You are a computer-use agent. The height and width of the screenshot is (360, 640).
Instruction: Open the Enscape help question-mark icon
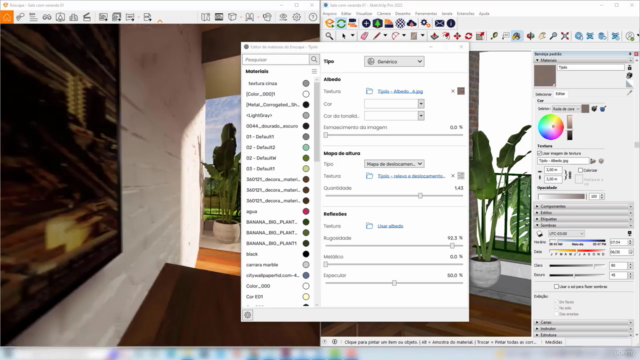(313, 17)
